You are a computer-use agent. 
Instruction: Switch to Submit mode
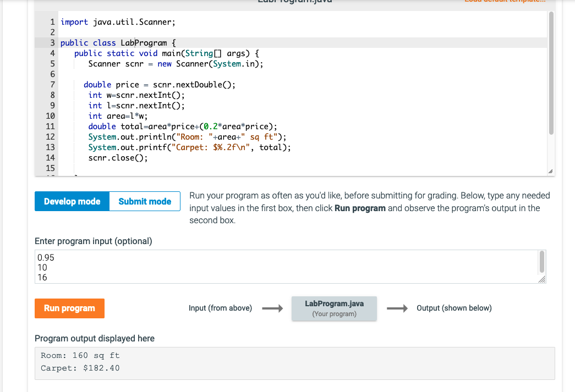coord(145,201)
